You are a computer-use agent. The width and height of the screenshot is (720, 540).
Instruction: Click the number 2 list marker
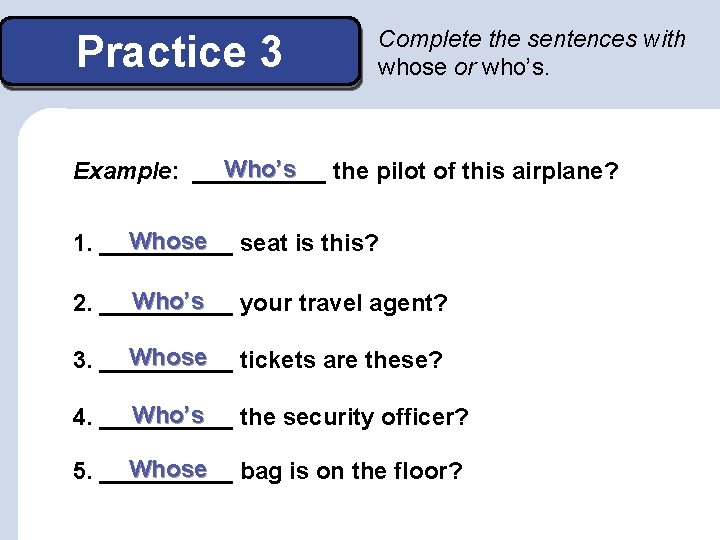point(83,304)
